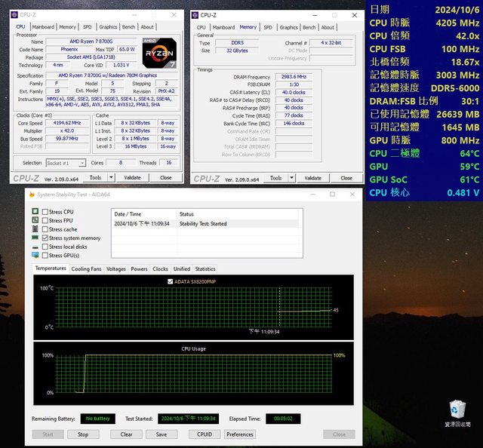Open Tools dropdown arrow in CPU tab window
Viewport: 483px width, 448px height.
click(109, 178)
